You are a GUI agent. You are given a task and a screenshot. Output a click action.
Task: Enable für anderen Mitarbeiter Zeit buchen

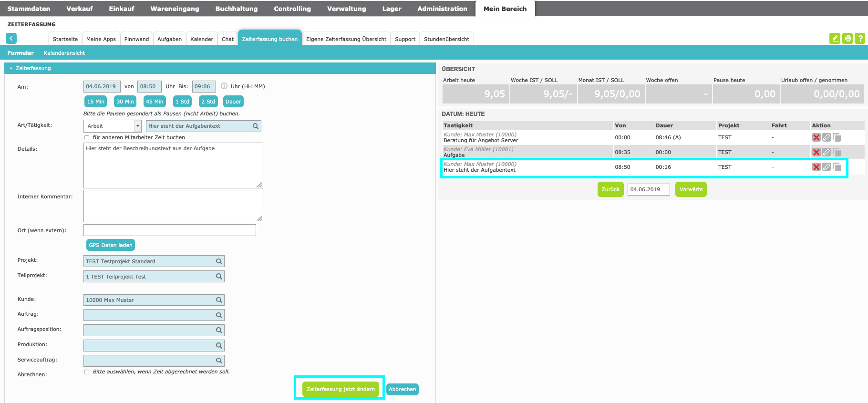(x=87, y=138)
